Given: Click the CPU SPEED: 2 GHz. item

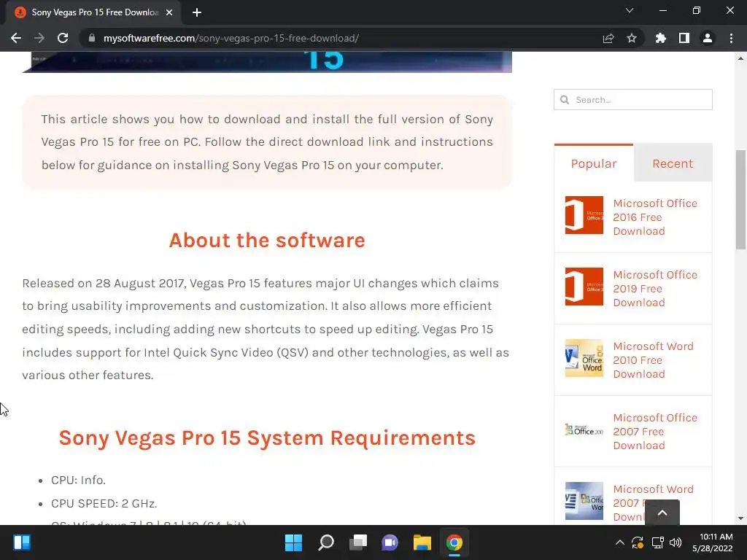Looking at the screenshot, I should click(104, 503).
